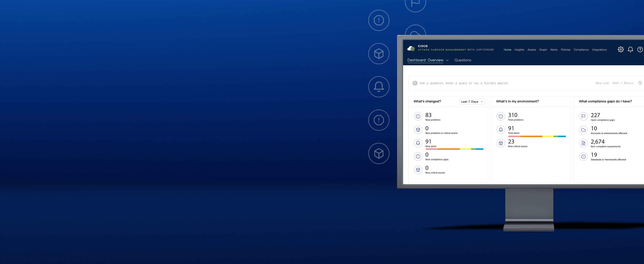Click the Help question mark icon
This screenshot has width=644, height=264.
click(x=640, y=49)
